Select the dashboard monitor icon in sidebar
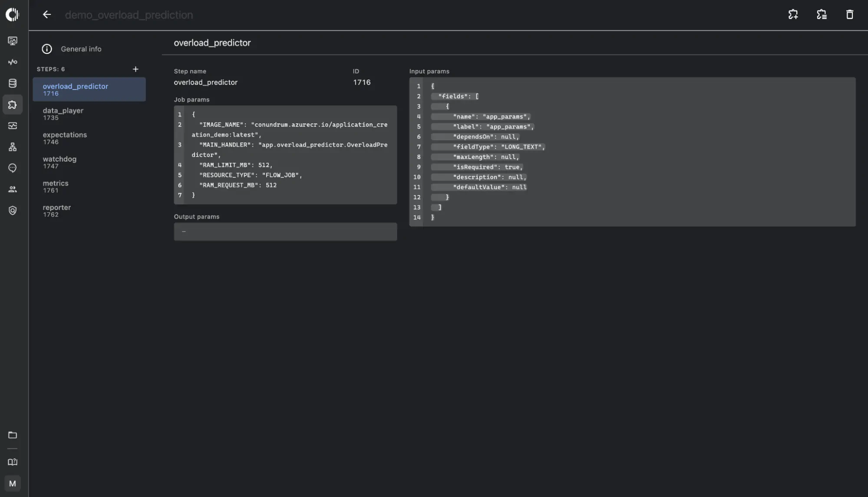The width and height of the screenshot is (868, 497). 13,41
